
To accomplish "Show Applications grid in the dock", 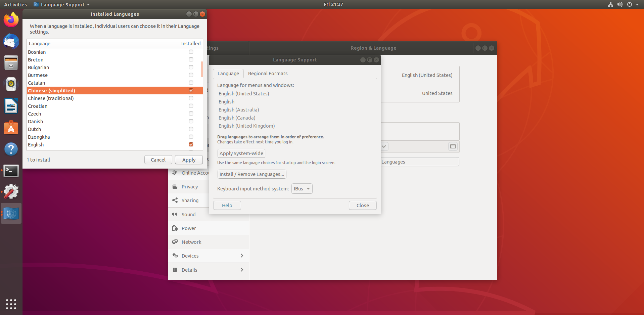I will point(11,304).
